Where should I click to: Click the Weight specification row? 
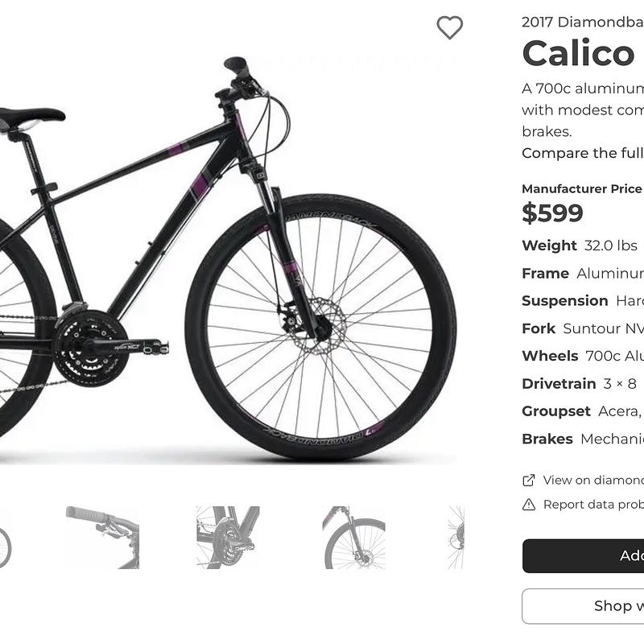[x=580, y=245]
